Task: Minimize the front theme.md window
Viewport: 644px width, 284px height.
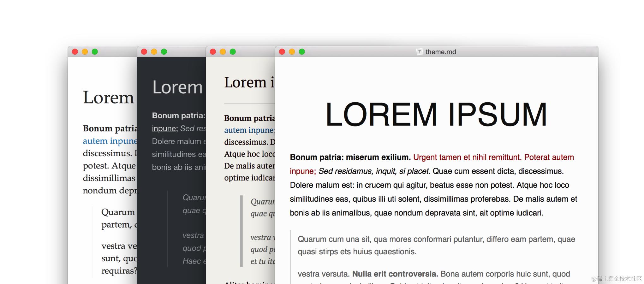Action: [292, 52]
